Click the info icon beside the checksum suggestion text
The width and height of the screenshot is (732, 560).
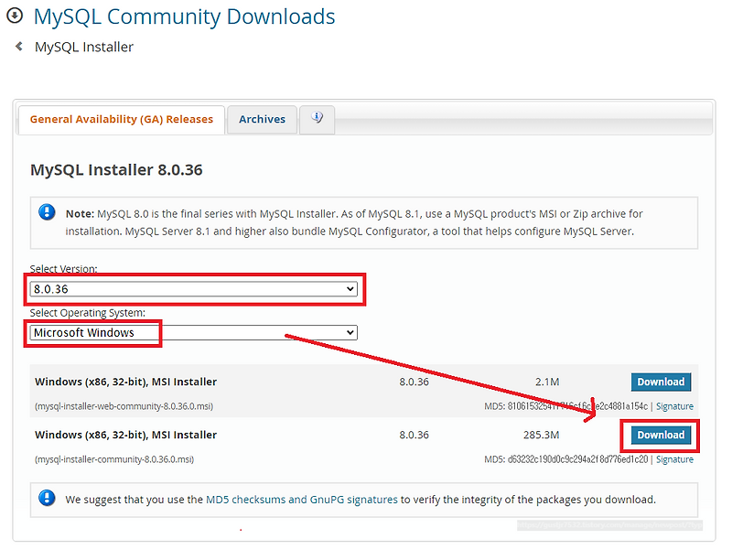(47, 500)
